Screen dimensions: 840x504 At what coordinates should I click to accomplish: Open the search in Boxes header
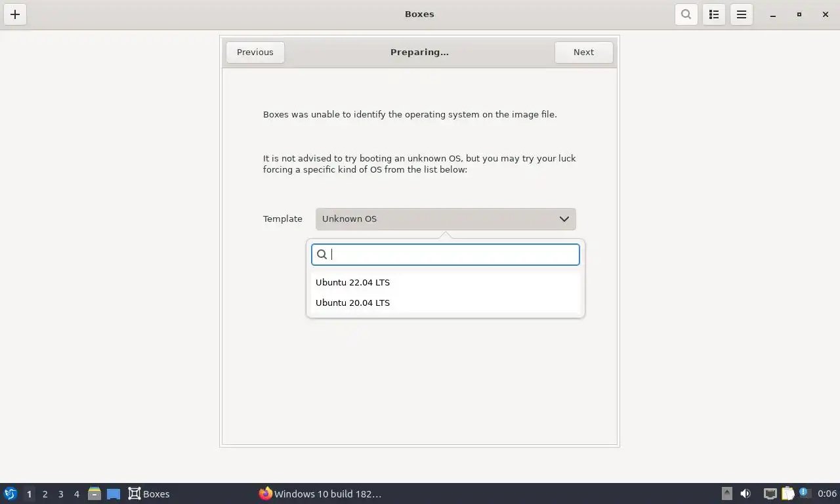[686, 14]
